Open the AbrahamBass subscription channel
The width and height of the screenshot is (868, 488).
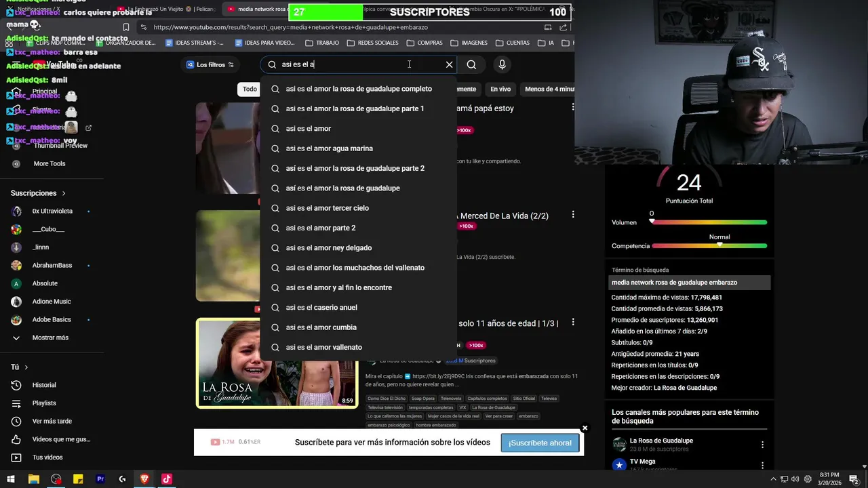[x=52, y=265]
